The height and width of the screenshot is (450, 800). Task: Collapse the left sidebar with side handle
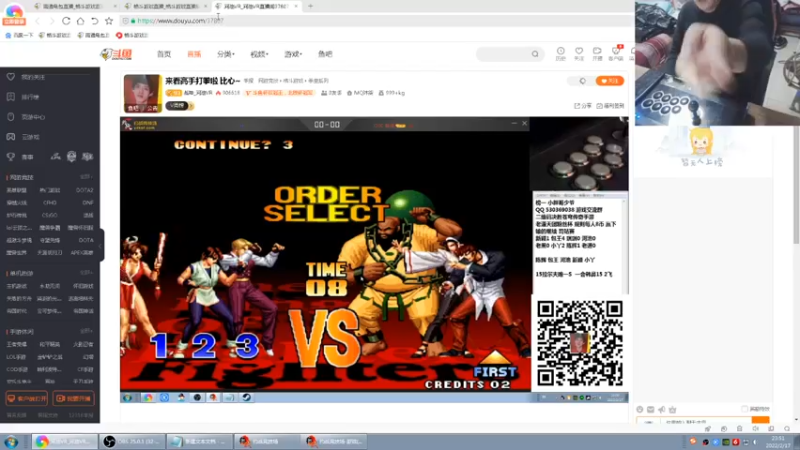coord(101,246)
